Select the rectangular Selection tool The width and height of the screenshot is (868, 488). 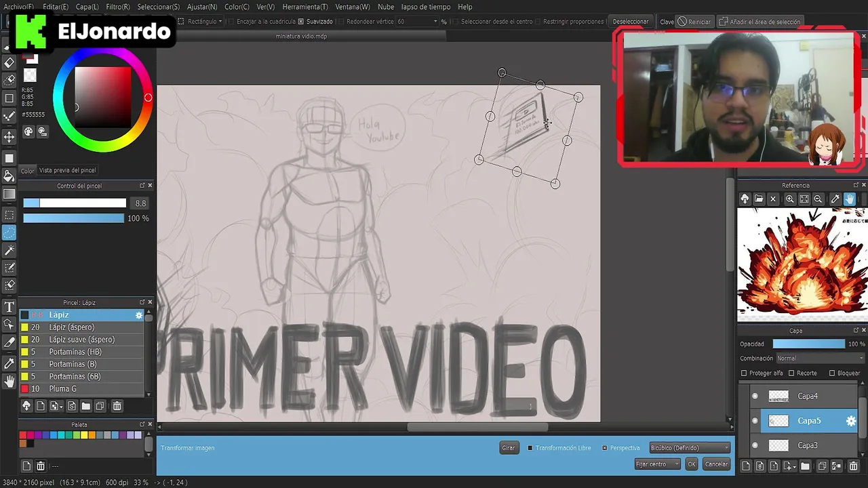tap(9, 215)
